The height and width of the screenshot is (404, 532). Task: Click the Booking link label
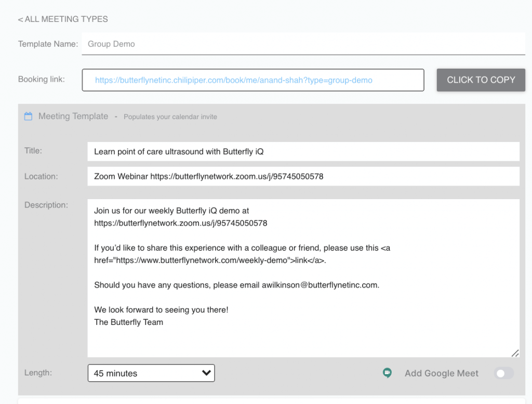click(x=42, y=80)
